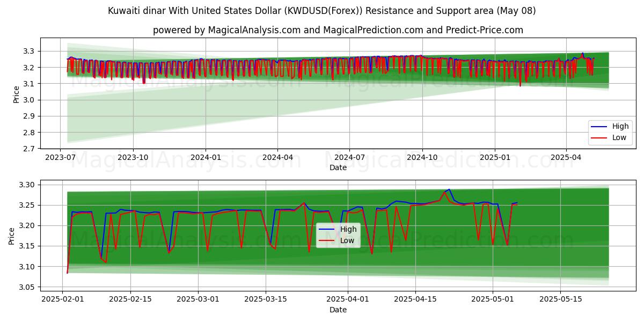Click the 'powered by MagicalAnalysis.com' subtitle

tap(338, 30)
